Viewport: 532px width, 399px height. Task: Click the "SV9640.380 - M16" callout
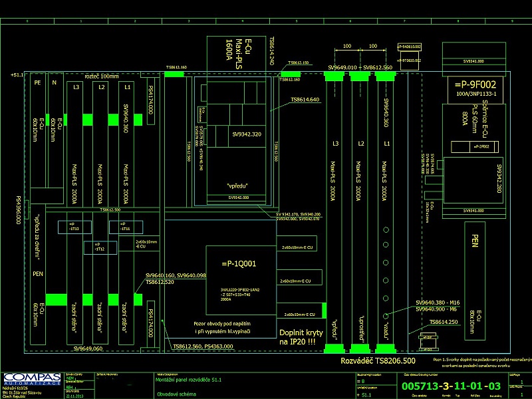(x=438, y=303)
